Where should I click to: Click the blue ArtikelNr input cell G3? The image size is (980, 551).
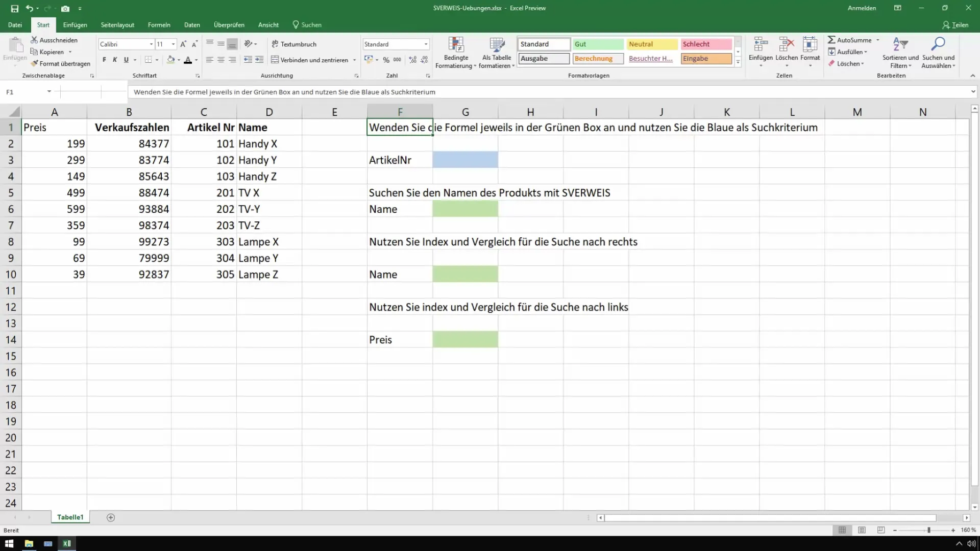465,160
